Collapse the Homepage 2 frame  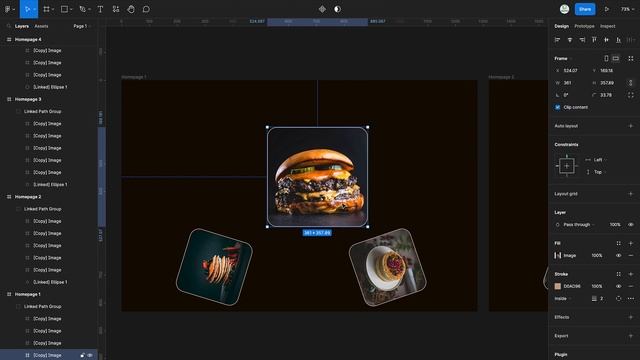coord(9,197)
